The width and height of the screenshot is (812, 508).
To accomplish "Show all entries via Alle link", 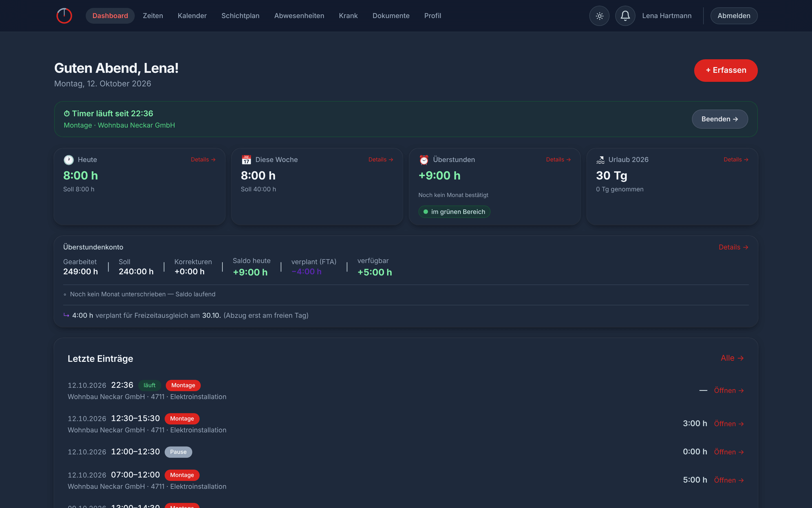I will (732, 358).
